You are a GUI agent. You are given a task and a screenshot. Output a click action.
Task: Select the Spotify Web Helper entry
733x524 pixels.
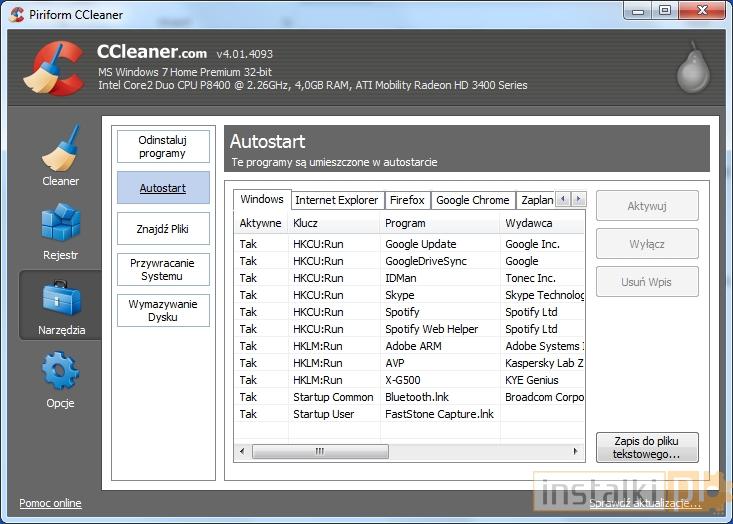click(409, 329)
